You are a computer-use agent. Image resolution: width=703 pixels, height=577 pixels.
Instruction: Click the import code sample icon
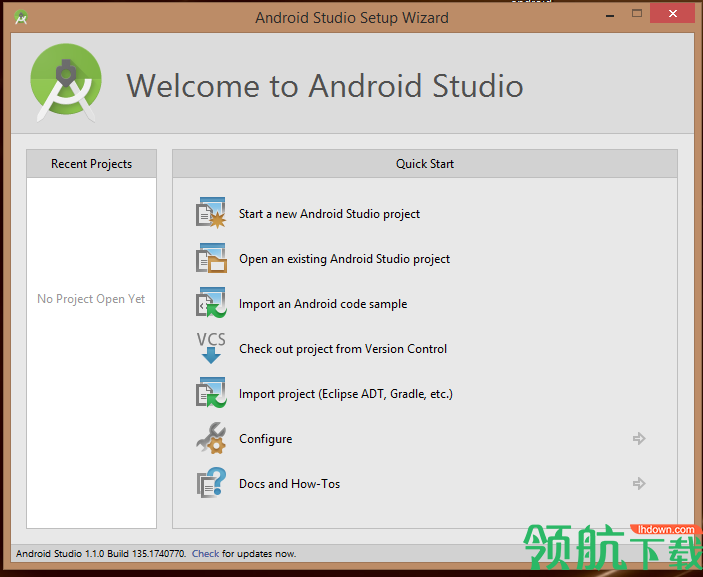211,303
